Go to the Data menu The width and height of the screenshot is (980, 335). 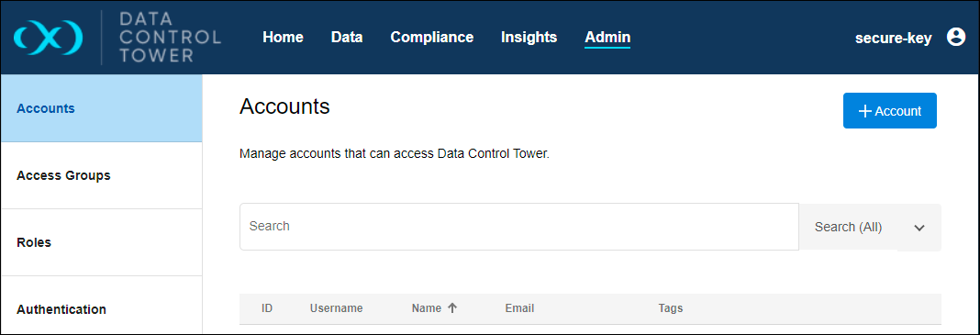347,38
